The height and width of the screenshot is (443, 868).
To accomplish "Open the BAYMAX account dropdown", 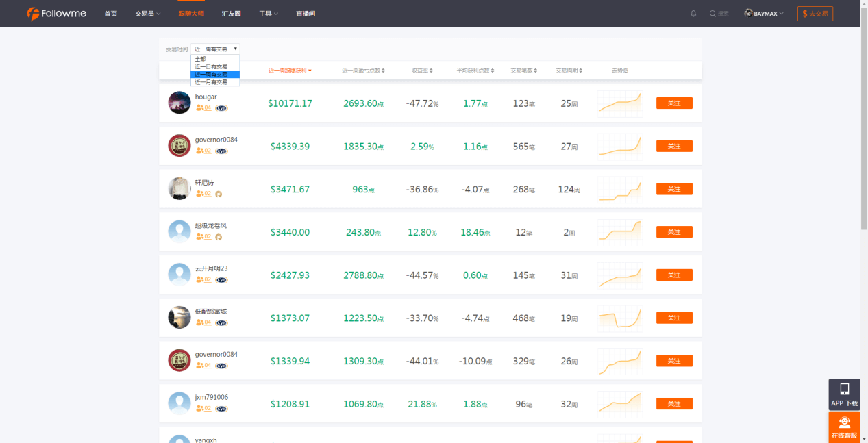I will (764, 14).
